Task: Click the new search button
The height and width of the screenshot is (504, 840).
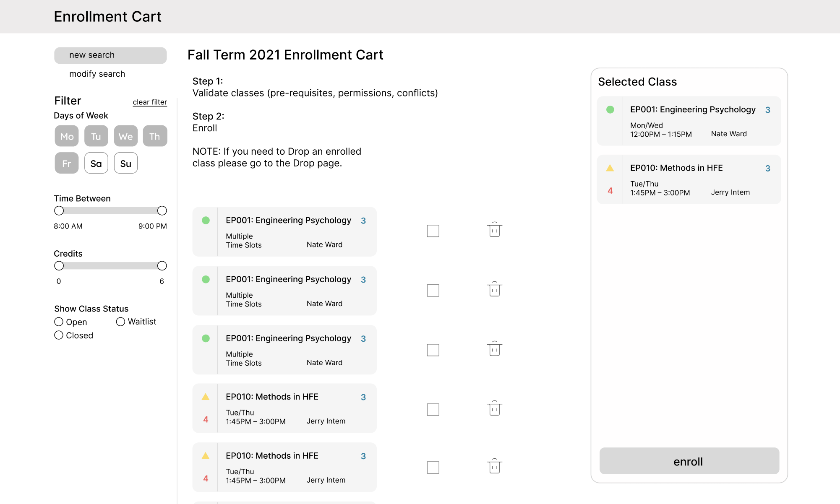Action: coord(110,55)
